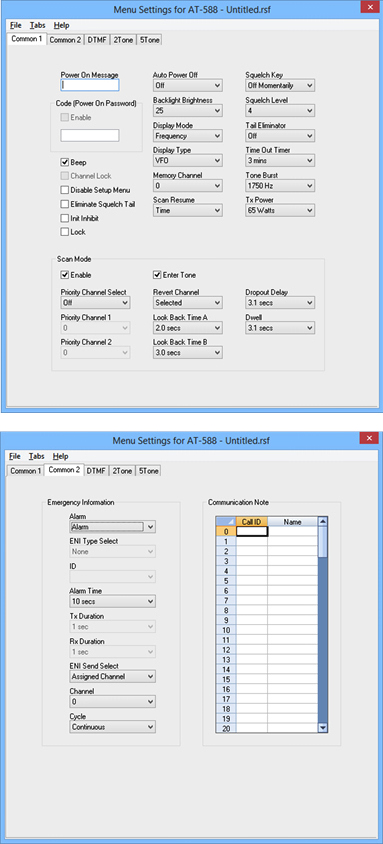Open Display Mode dropdown
This screenshot has width=383, height=844.
187,136
